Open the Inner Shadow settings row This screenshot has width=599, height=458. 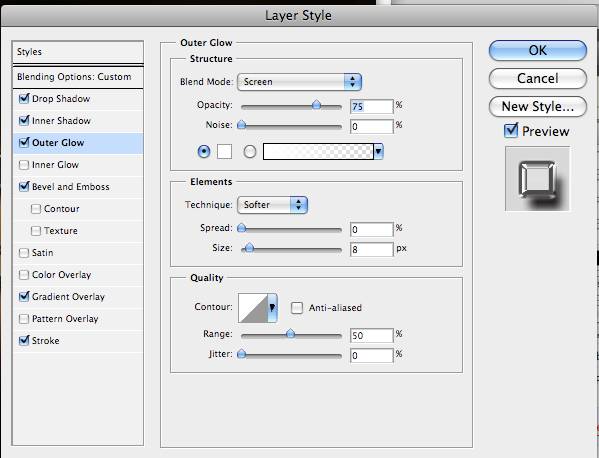tap(78, 121)
